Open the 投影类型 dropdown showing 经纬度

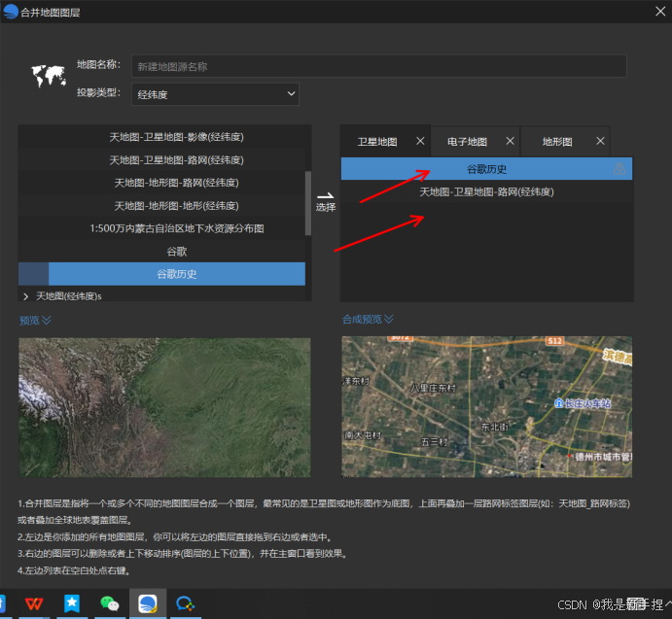pos(215,94)
